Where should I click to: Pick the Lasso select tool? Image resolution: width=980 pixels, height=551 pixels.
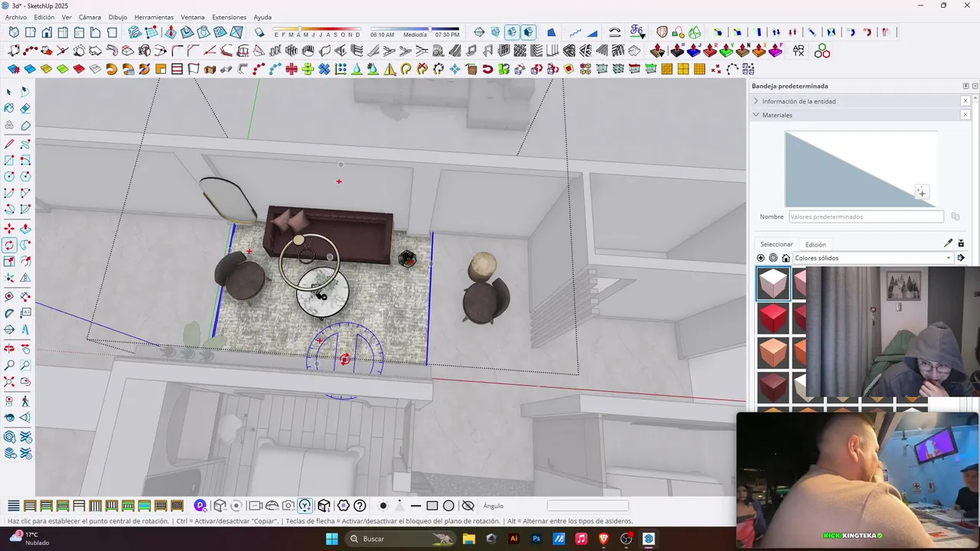click(x=25, y=91)
